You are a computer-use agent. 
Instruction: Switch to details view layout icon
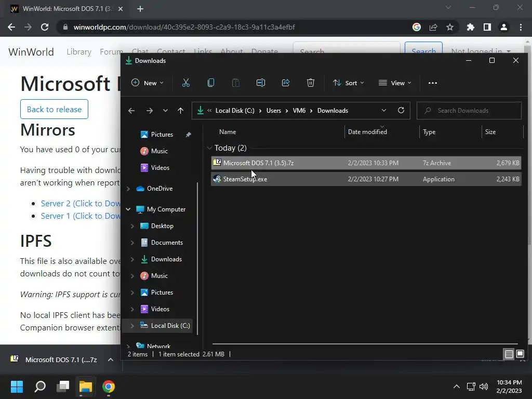[509, 354]
